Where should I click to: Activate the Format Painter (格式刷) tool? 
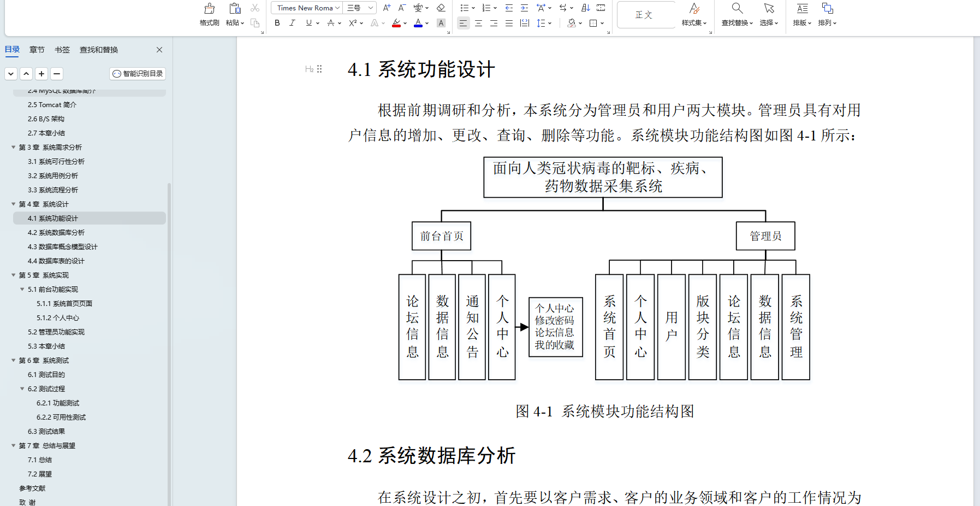pyautogui.click(x=209, y=15)
